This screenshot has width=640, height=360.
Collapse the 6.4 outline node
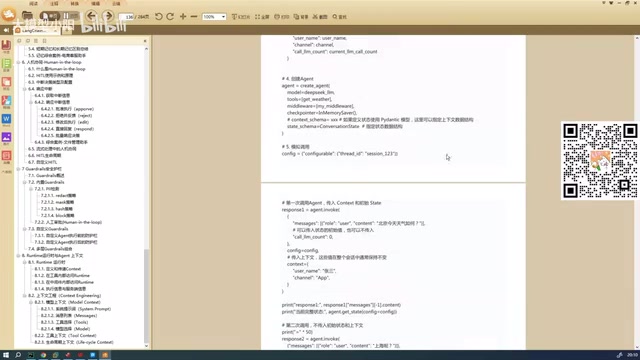[25, 89]
